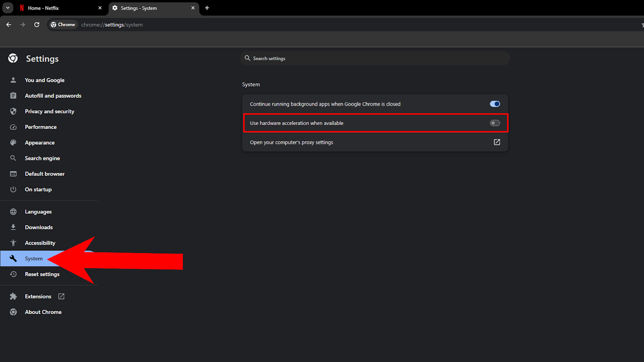644x362 pixels.
Task: Open Performance settings via speedometer icon
Action: (13, 127)
